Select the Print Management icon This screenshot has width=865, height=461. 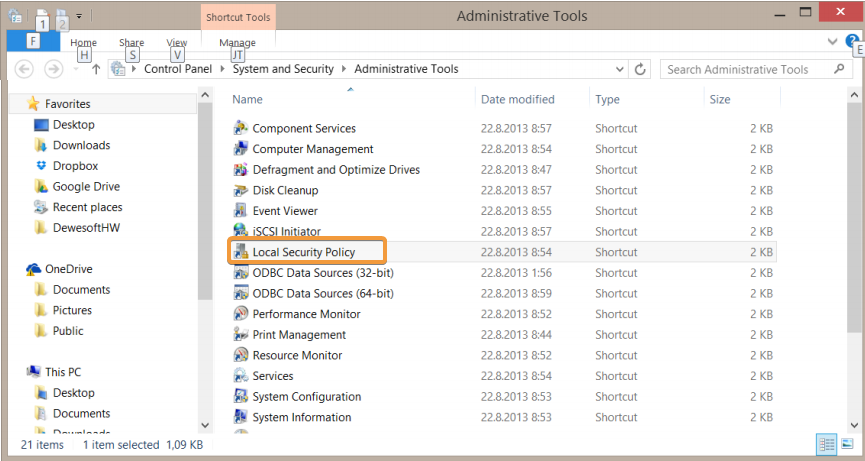click(241, 335)
